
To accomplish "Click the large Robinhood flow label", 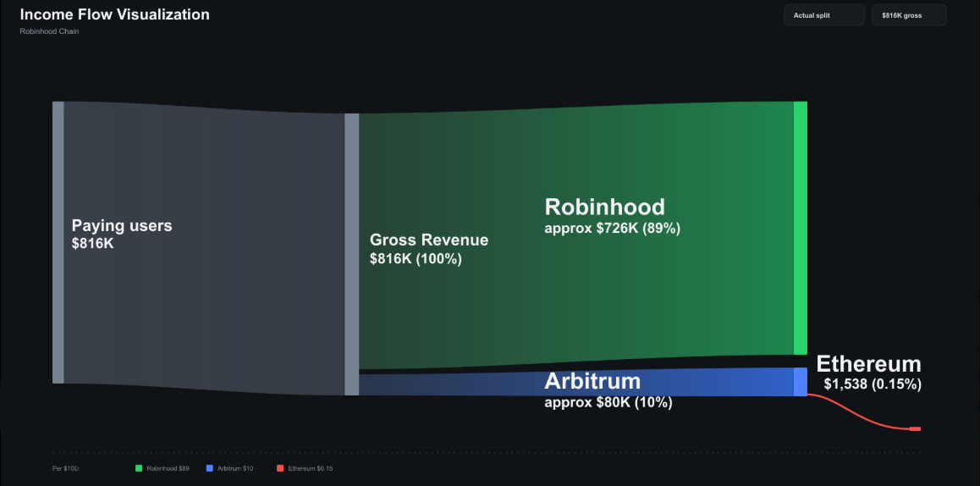I will pyautogui.click(x=604, y=207).
